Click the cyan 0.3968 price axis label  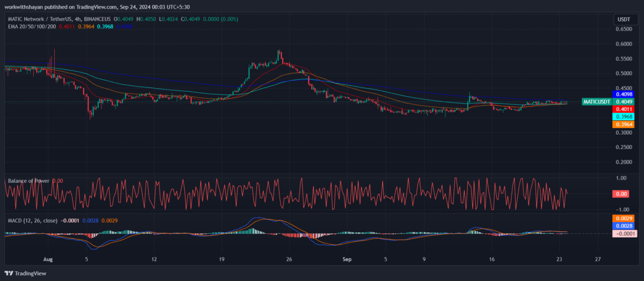coord(624,116)
